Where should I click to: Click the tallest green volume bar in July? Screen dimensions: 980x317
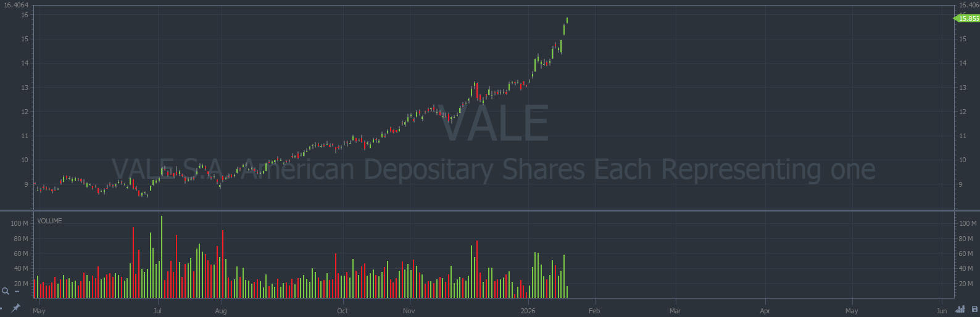point(162,257)
